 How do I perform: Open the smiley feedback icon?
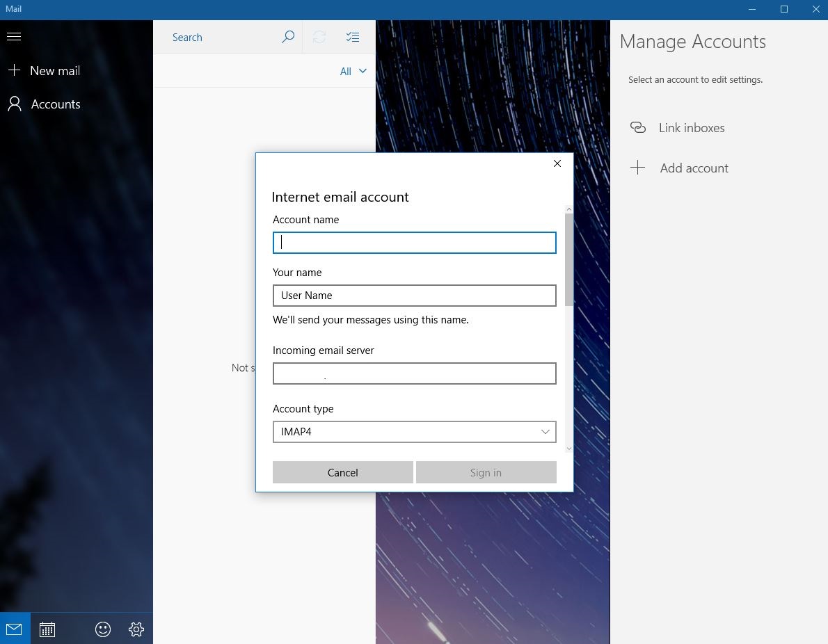click(103, 629)
